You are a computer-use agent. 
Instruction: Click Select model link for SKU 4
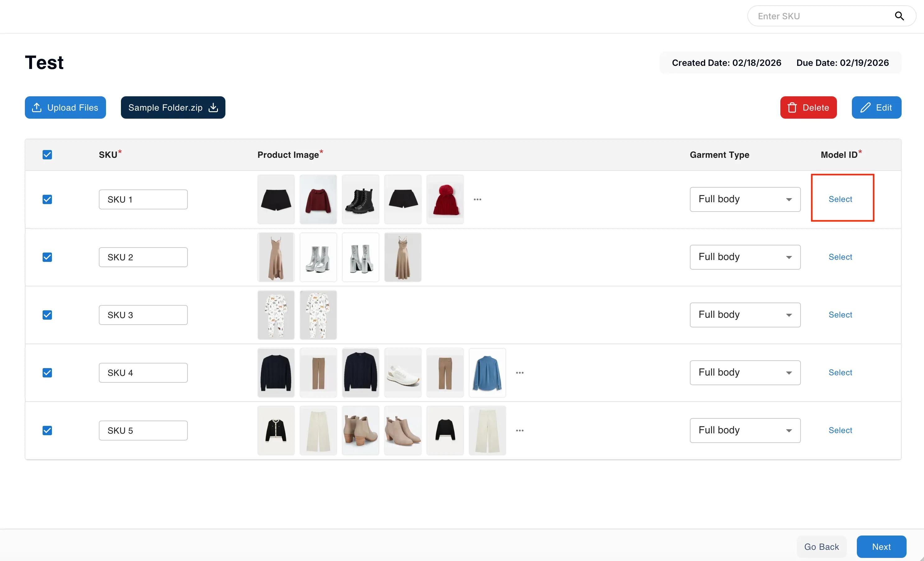click(840, 372)
